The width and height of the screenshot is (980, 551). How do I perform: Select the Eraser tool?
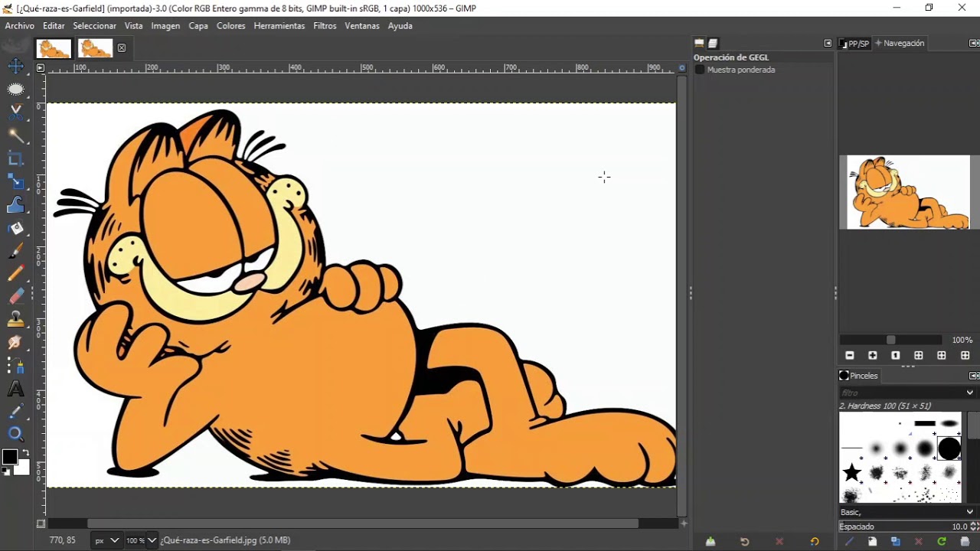pyautogui.click(x=15, y=296)
